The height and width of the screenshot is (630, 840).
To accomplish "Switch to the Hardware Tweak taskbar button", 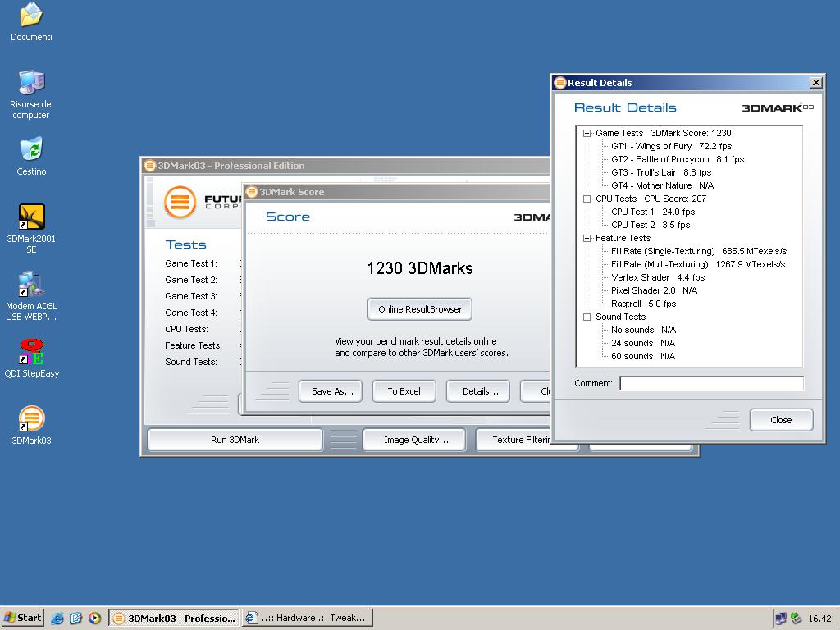I will [307, 619].
